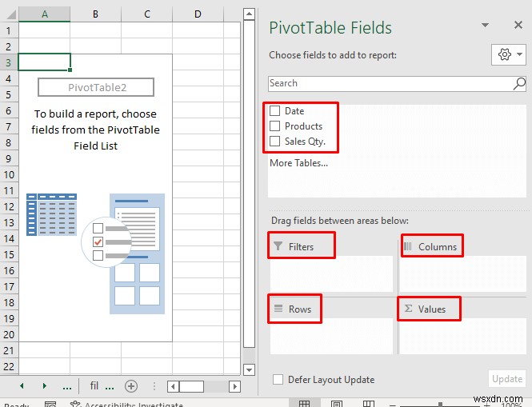The image size is (532, 407).
Task: Click the Rows area below its header
Action: tap(331, 337)
